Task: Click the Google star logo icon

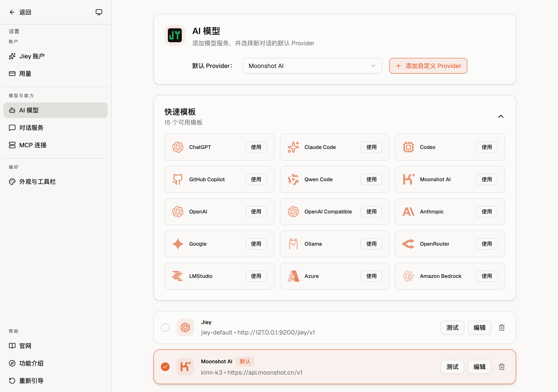Action: [178, 244]
